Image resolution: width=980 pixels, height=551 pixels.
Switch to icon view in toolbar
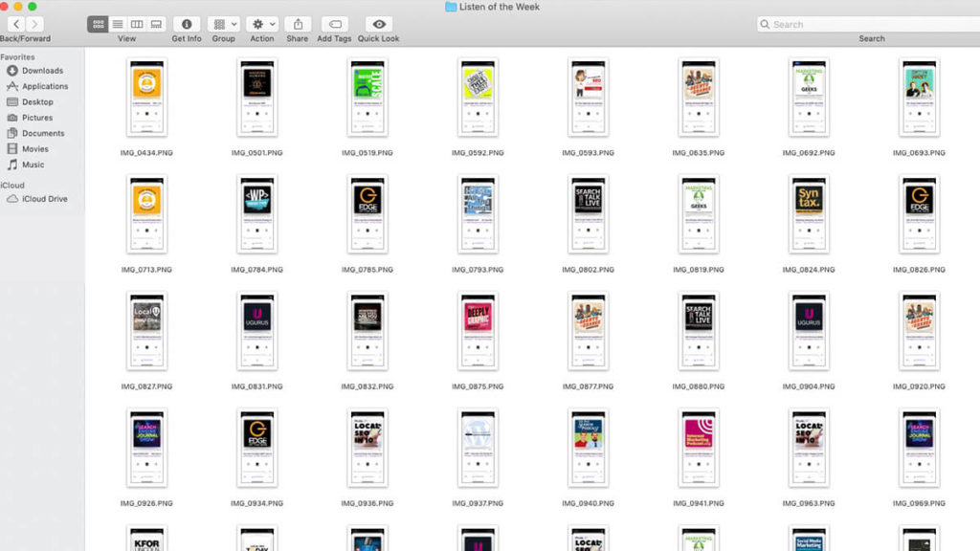98,24
